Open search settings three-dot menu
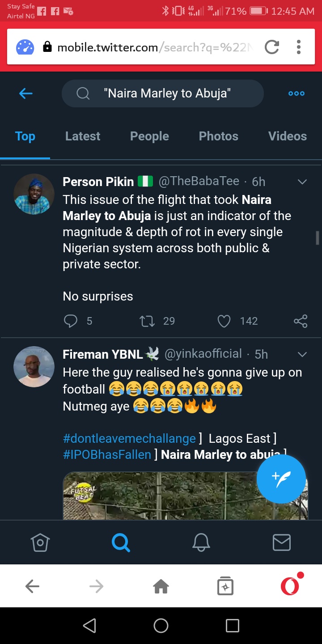This screenshot has width=322, height=644. (x=296, y=93)
